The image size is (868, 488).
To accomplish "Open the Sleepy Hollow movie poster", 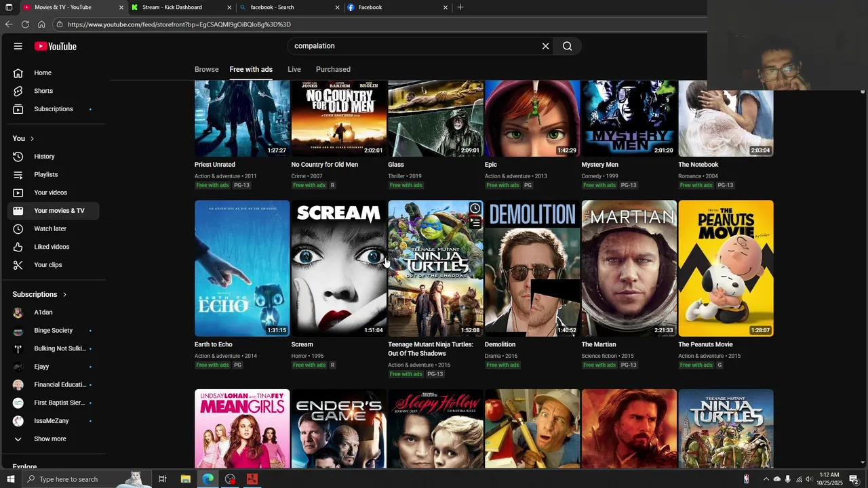I will pyautogui.click(x=435, y=428).
